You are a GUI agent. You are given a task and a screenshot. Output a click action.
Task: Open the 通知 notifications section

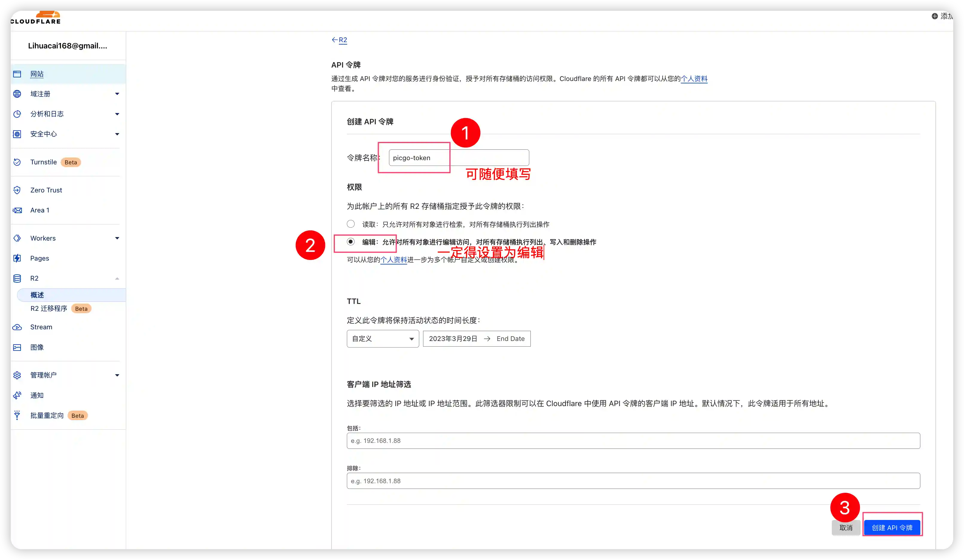(x=36, y=395)
